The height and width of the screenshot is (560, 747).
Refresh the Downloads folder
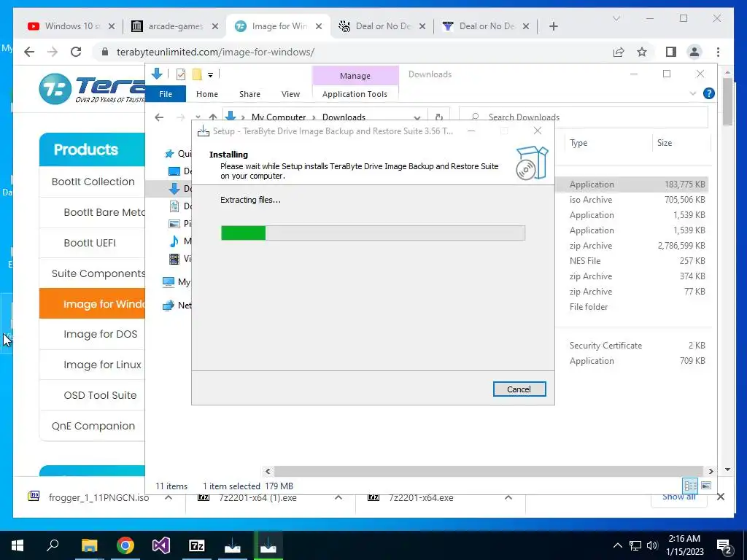[438, 117]
